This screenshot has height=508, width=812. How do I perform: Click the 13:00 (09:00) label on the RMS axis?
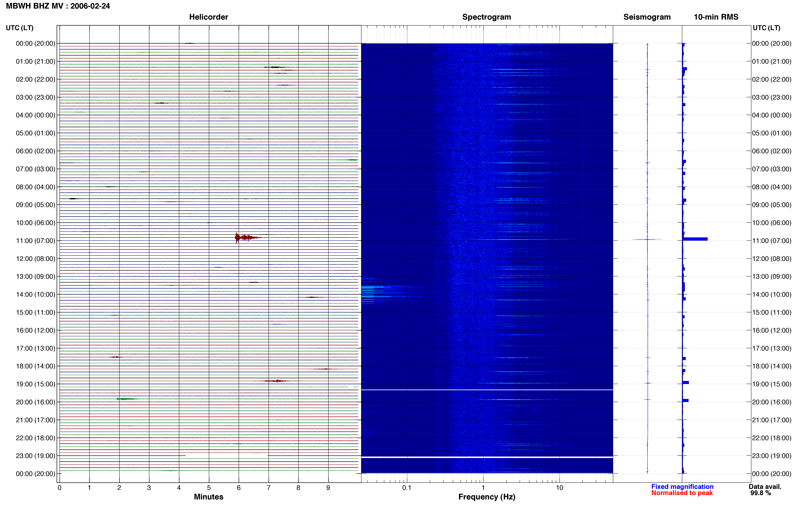tap(772, 277)
